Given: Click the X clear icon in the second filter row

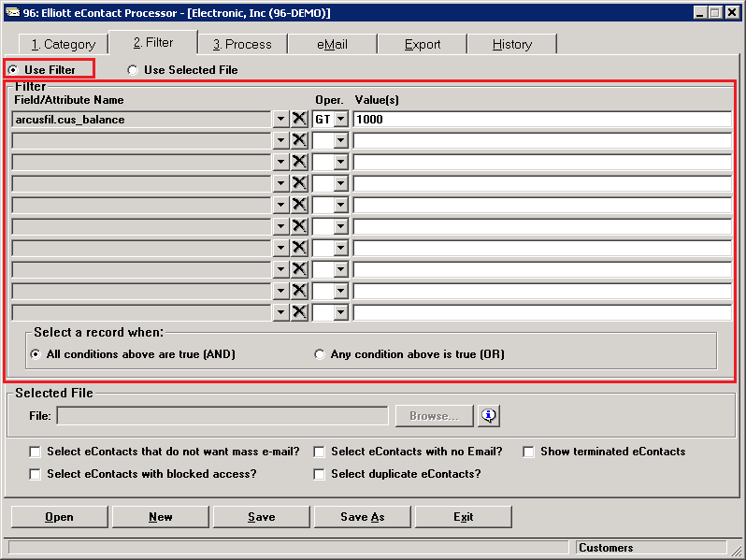Looking at the screenshot, I should click(299, 140).
